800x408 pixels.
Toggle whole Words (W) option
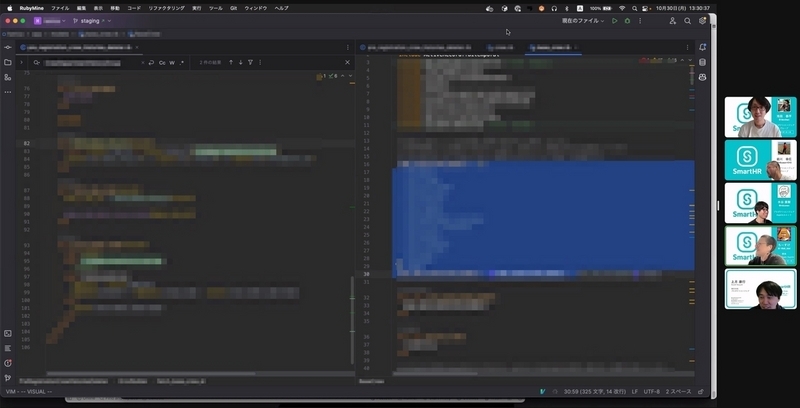click(x=172, y=63)
